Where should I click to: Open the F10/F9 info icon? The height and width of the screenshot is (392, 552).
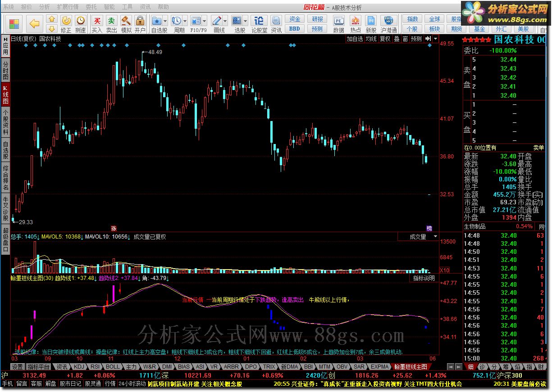tap(196, 21)
